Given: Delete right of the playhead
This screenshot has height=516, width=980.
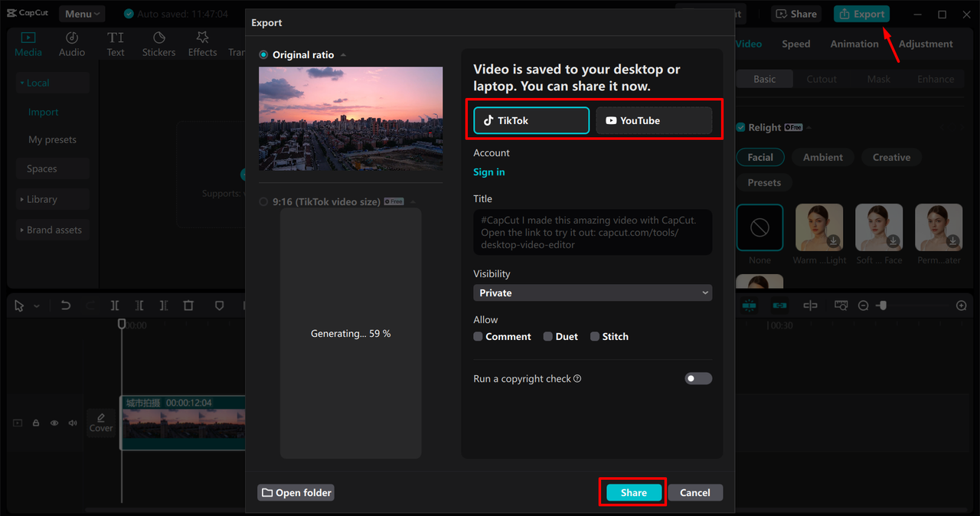Looking at the screenshot, I should (x=164, y=305).
